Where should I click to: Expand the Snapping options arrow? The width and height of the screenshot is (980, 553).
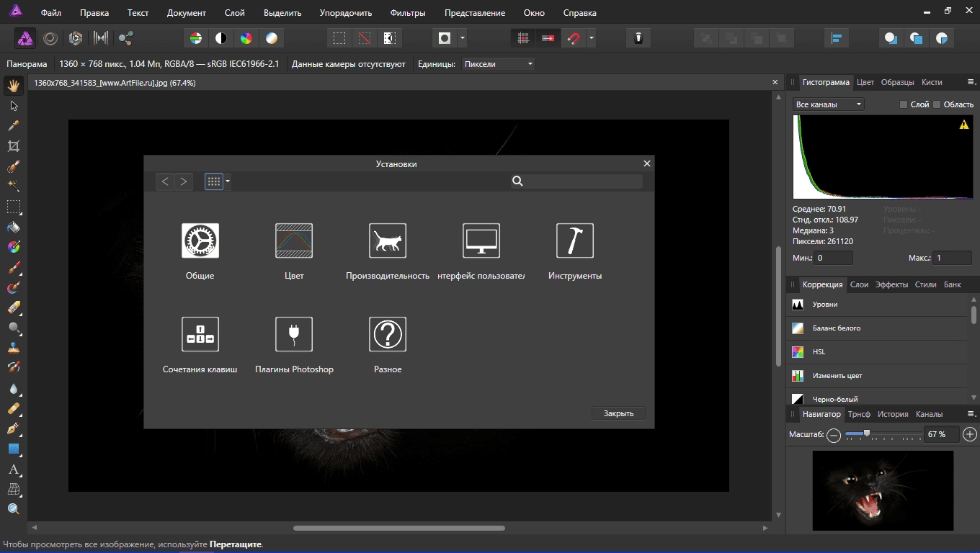pos(592,38)
